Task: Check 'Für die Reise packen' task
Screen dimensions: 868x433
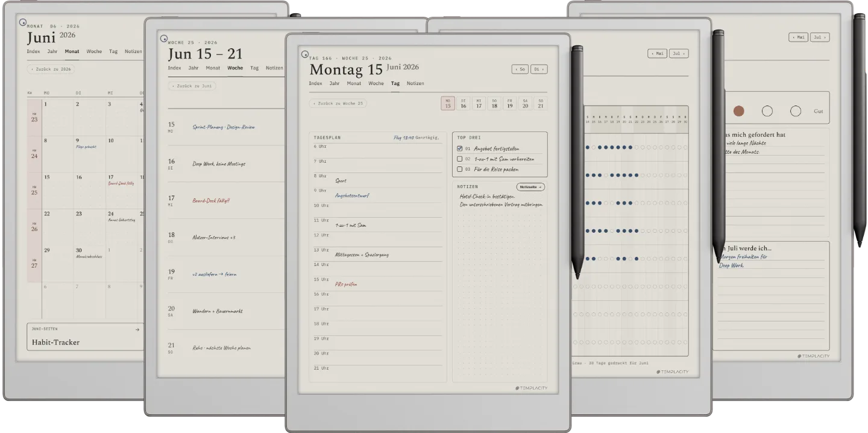Action: coord(460,169)
